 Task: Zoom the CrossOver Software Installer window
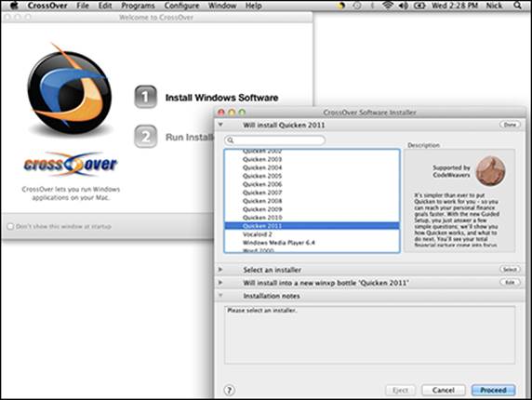pyautogui.click(x=242, y=112)
